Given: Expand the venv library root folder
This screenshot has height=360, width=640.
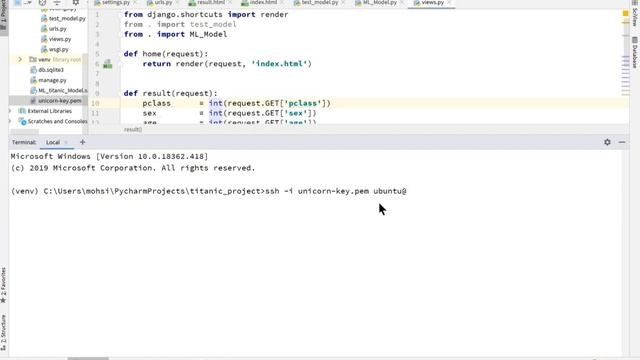Looking at the screenshot, I should (x=20, y=60).
